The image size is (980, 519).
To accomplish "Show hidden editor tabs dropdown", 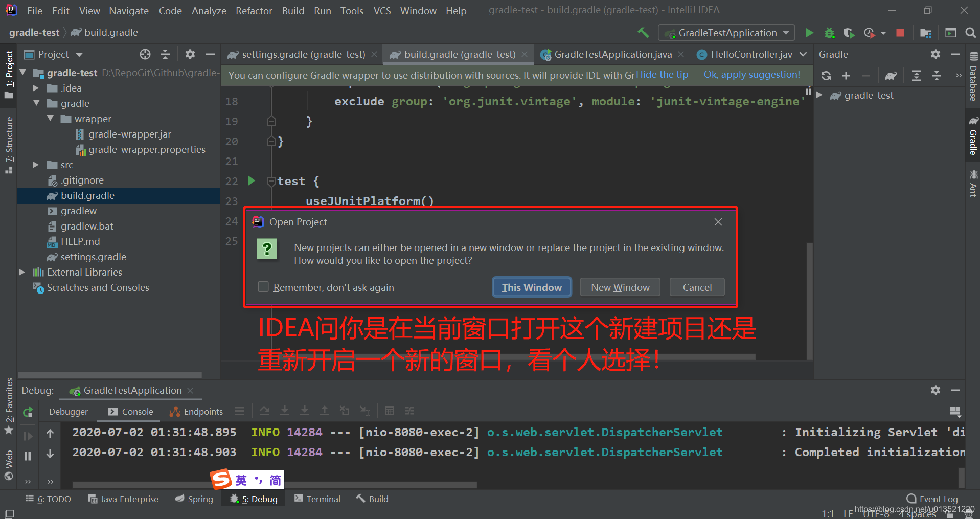I will click(x=803, y=54).
